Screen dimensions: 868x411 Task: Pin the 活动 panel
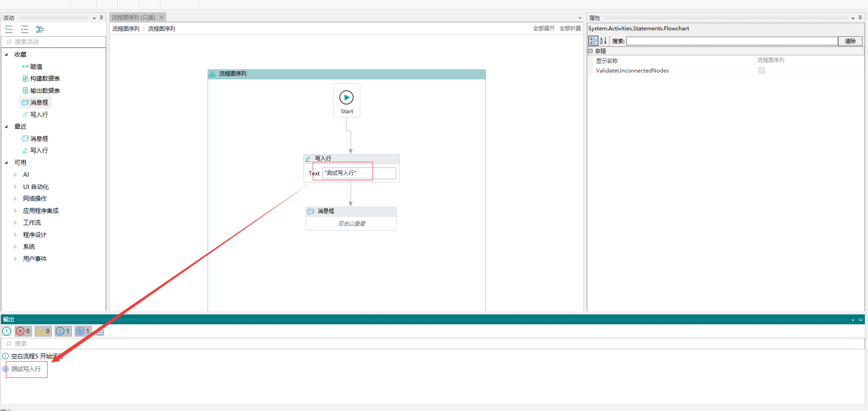pos(101,18)
